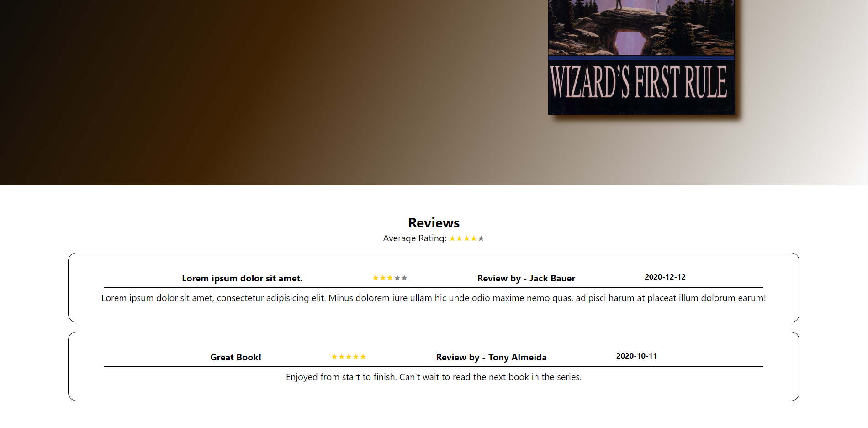Click the Jack Bauer review body text

point(434,298)
